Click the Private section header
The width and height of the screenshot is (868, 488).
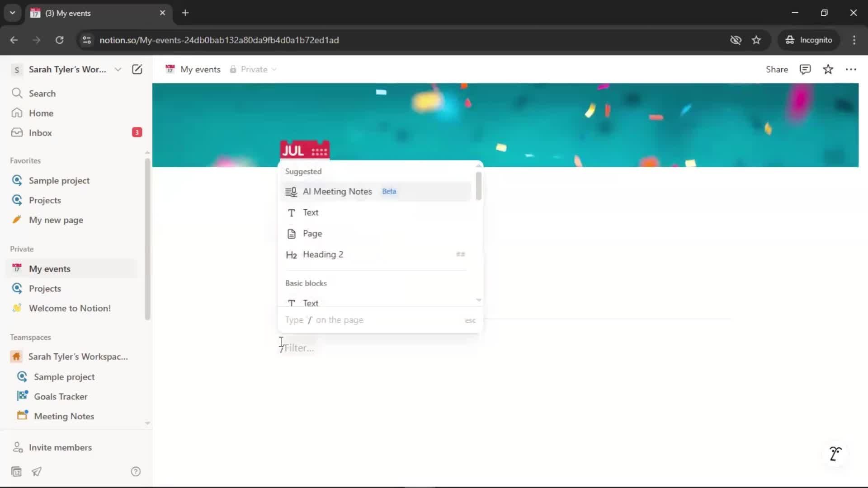(x=22, y=249)
